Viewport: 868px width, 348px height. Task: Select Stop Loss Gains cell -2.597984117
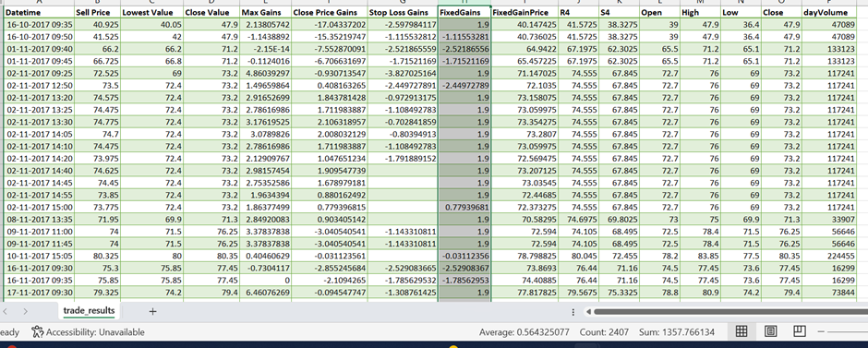pyautogui.click(x=403, y=24)
